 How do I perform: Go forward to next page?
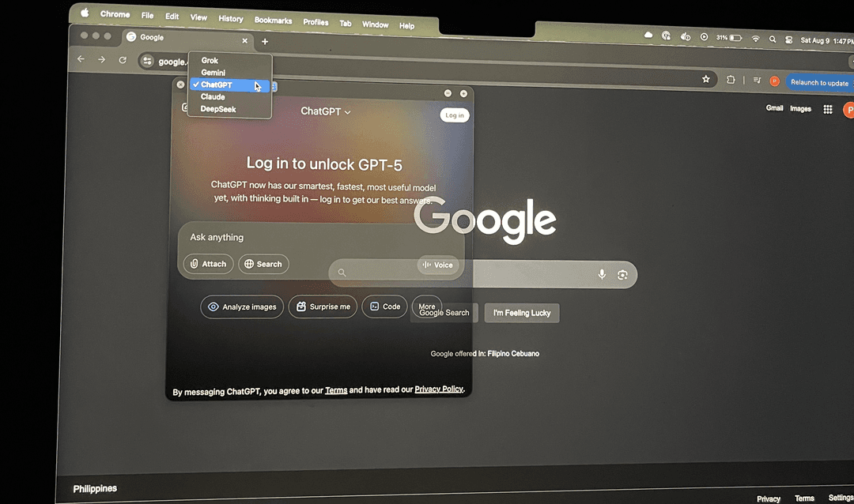[x=101, y=59]
